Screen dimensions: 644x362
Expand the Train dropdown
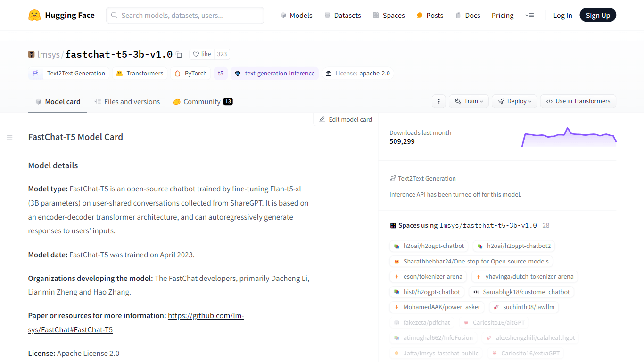pyautogui.click(x=469, y=101)
